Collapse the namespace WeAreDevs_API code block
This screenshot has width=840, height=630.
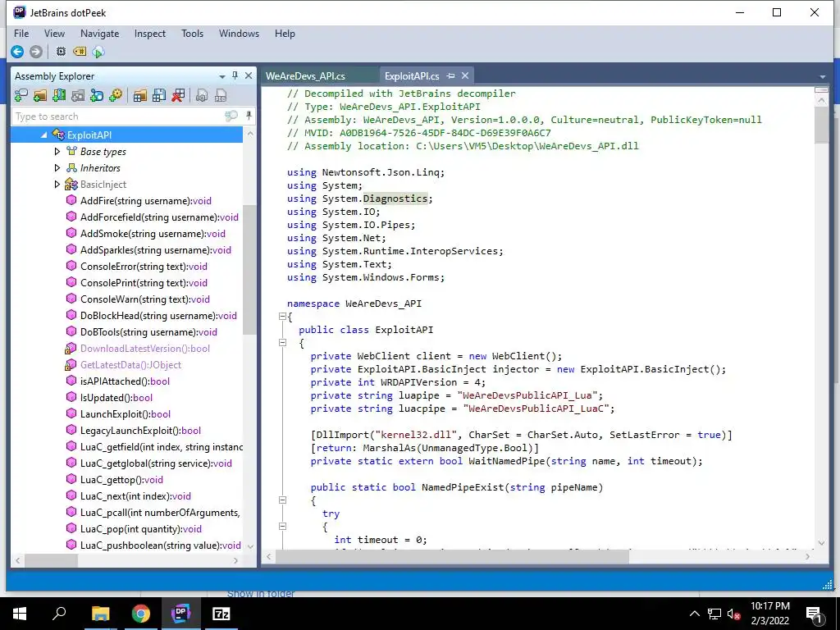[283, 316]
